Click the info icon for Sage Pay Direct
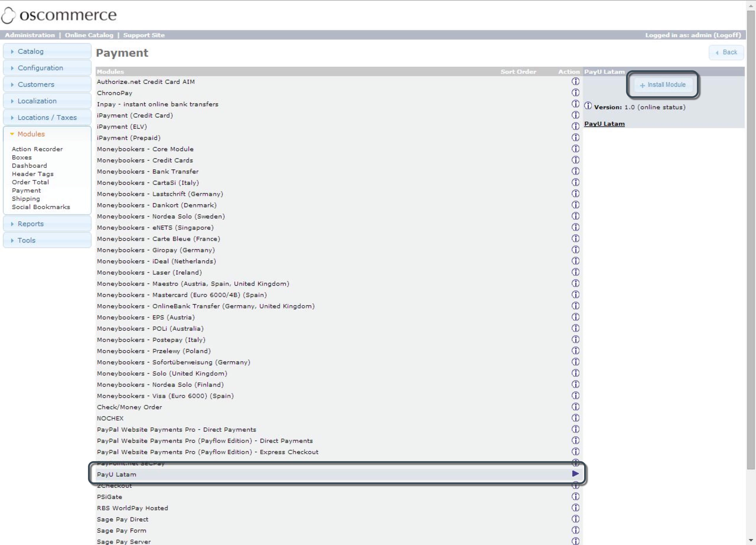The width and height of the screenshot is (756, 545). tap(575, 519)
